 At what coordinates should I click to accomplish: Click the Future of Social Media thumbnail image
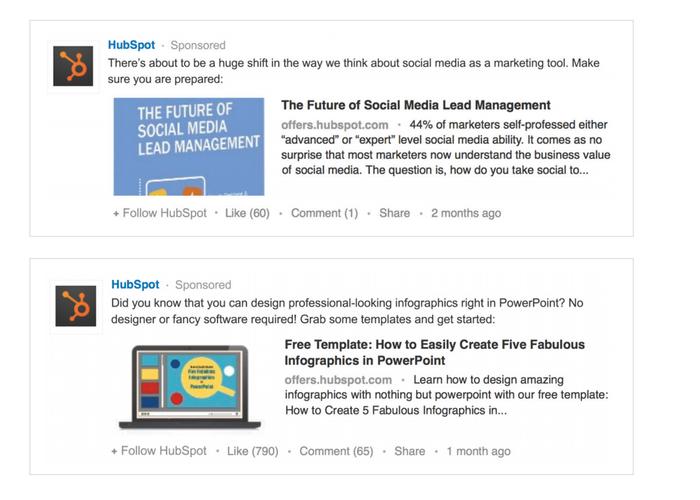point(189,146)
